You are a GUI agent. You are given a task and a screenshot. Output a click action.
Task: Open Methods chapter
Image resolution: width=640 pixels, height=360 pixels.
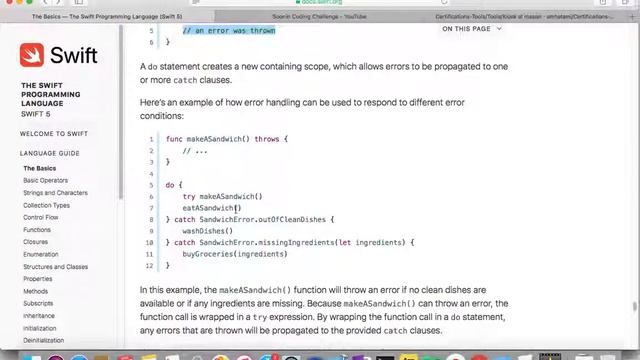point(36,291)
